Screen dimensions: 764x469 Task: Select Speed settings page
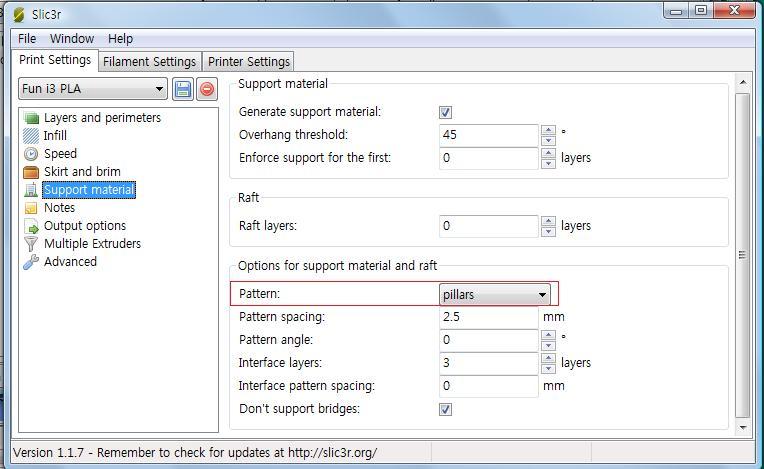tap(60, 154)
